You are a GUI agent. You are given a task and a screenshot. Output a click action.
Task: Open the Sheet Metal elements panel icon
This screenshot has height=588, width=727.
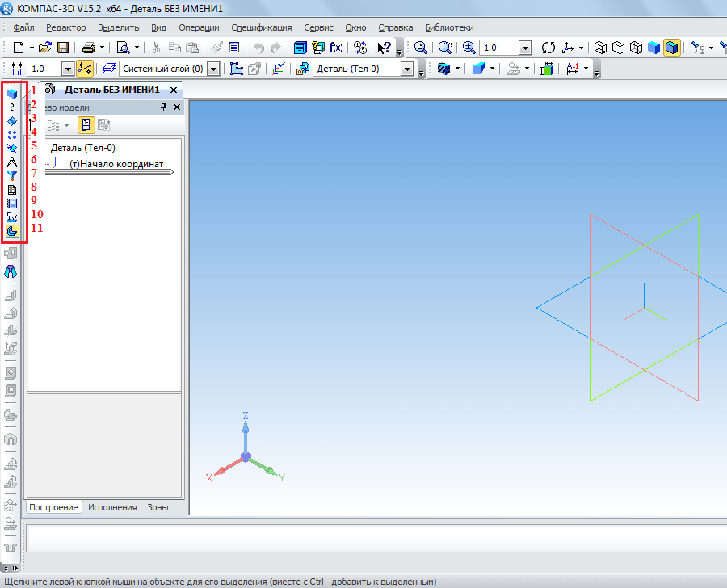(12, 231)
